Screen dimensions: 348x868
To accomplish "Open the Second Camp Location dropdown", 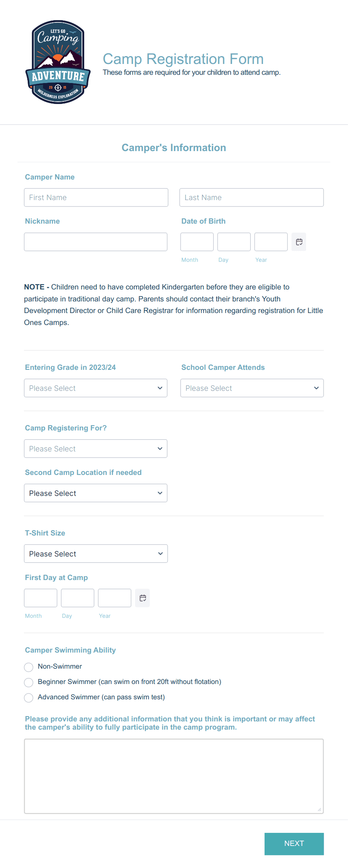I will point(95,493).
